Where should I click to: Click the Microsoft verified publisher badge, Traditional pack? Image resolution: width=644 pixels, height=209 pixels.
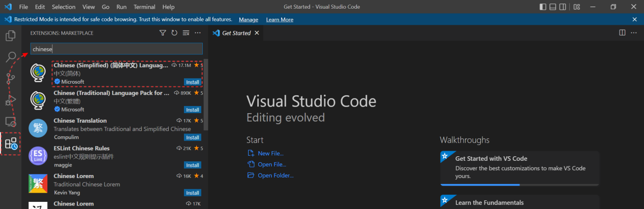[x=57, y=109]
